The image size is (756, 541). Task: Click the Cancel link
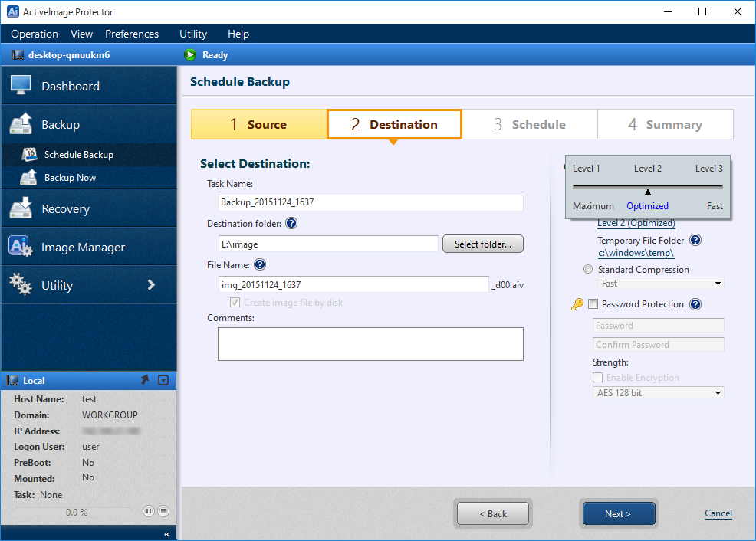(x=718, y=513)
